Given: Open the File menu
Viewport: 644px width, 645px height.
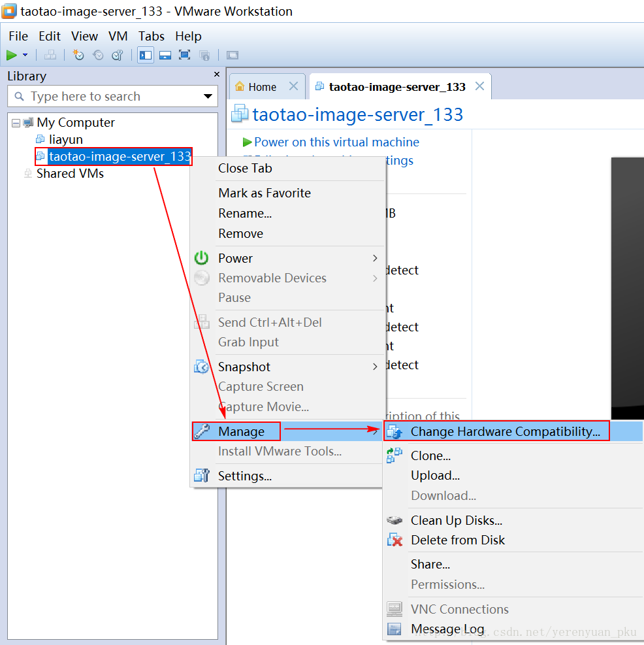Looking at the screenshot, I should click(18, 36).
